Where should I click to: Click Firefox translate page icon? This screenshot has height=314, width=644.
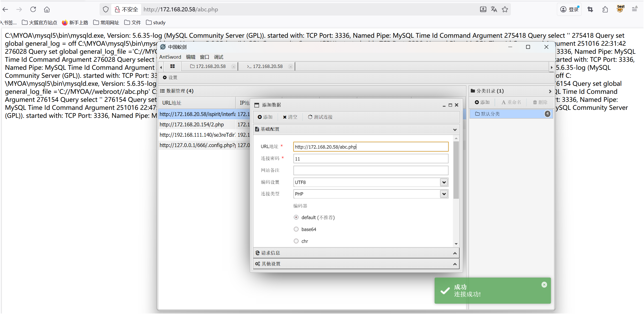[494, 10]
